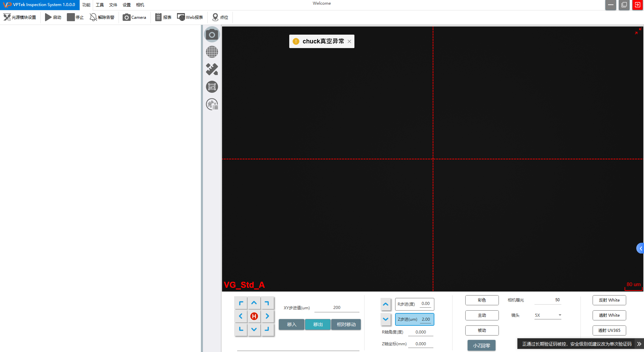Expand the blue side panel chevron

click(x=640, y=248)
